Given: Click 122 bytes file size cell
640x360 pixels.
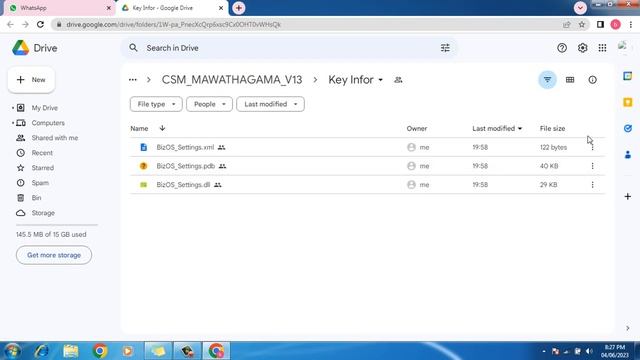Looking at the screenshot, I should point(553,147).
